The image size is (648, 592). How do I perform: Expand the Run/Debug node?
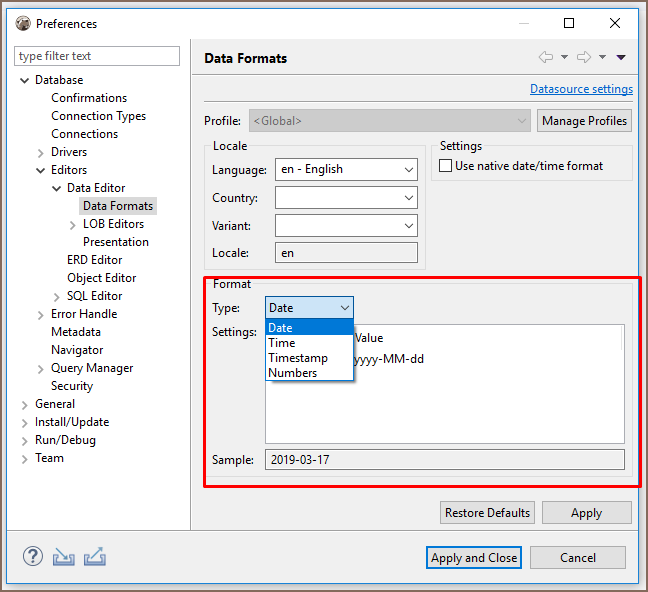24,441
